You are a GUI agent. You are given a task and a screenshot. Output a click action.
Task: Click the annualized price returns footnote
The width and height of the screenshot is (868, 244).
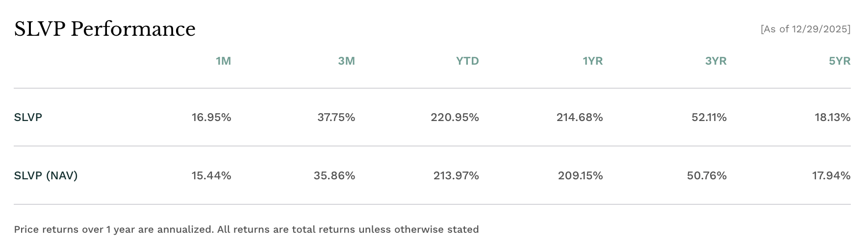(x=246, y=229)
